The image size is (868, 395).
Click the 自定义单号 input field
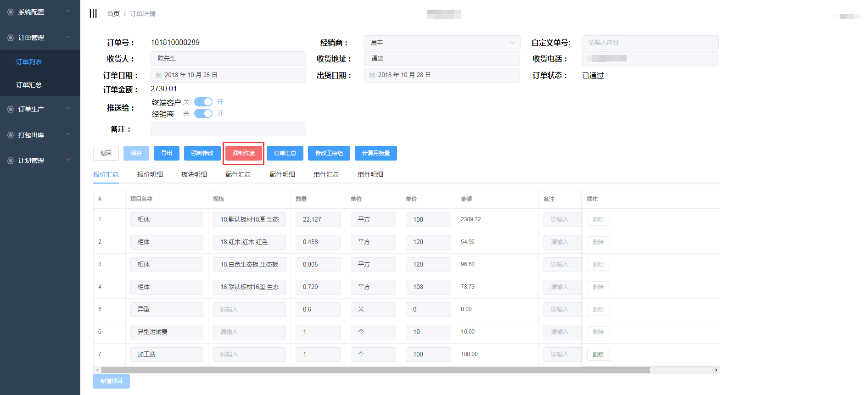(x=650, y=43)
